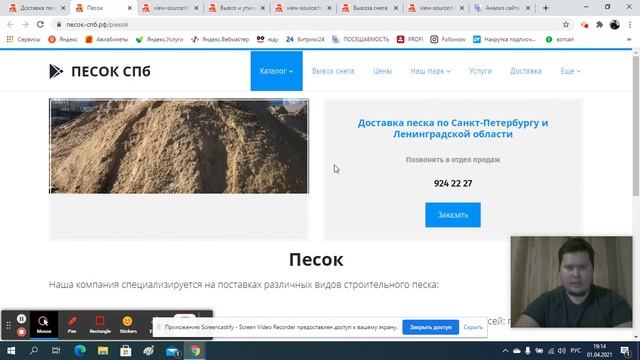The width and height of the screenshot is (640, 360).
Task: Reload the current page
Action: tap(40, 24)
